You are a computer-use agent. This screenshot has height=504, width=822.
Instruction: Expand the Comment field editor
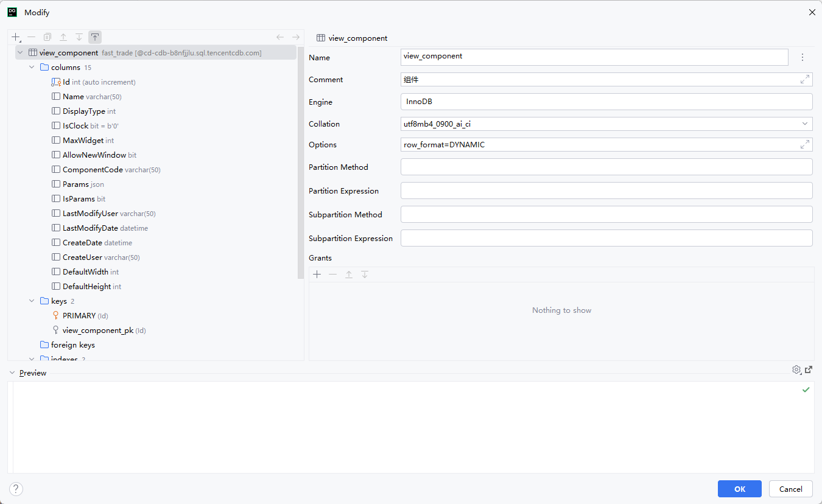click(x=805, y=79)
